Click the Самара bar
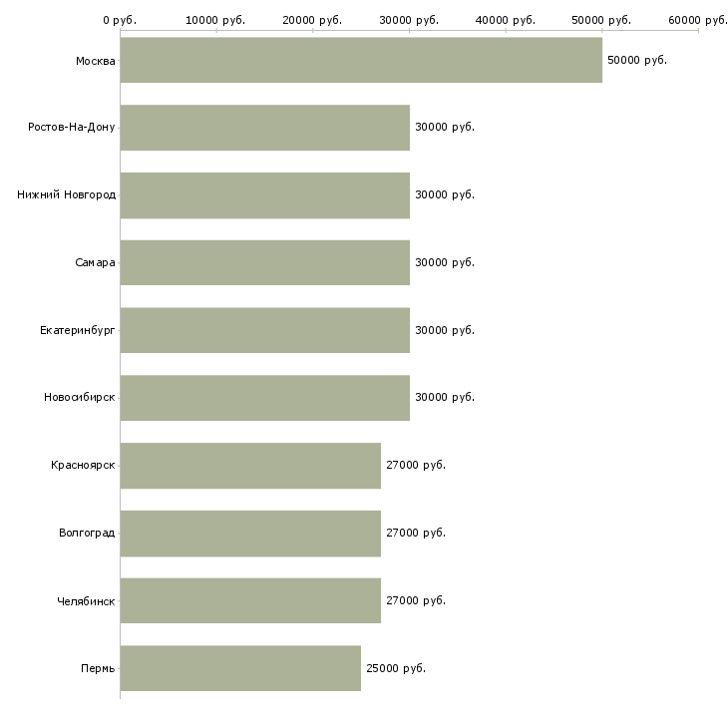Viewport: 728px width, 728px height. [x=264, y=262]
